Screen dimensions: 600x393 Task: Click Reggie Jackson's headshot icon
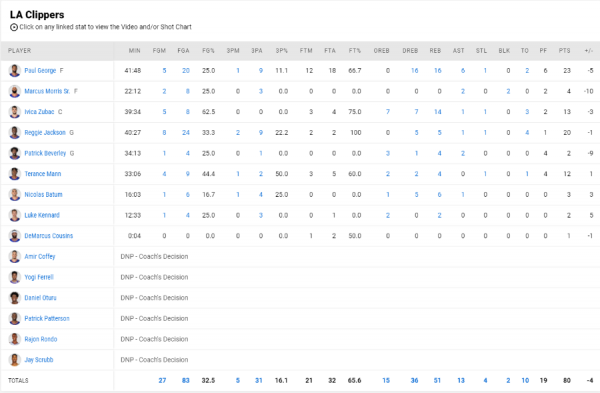click(15, 132)
